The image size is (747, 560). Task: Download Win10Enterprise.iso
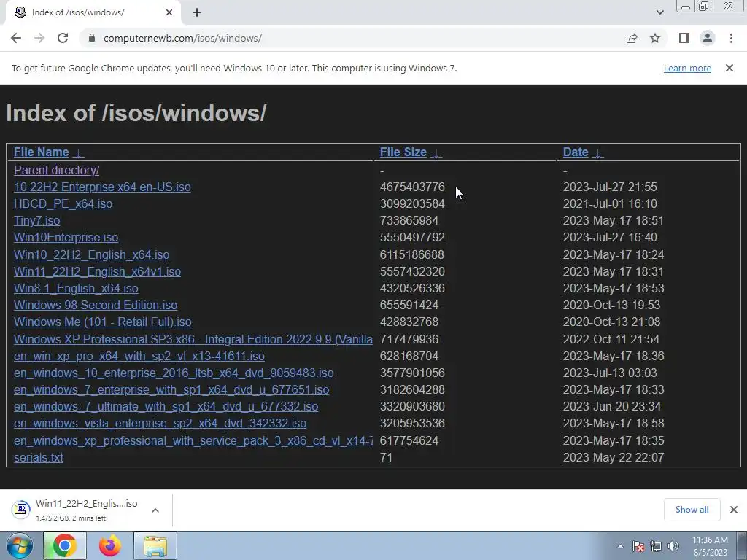tap(66, 237)
